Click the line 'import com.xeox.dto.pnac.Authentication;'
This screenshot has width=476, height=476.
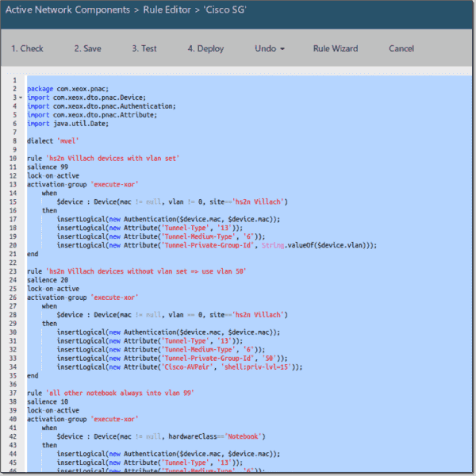[x=102, y=106]
